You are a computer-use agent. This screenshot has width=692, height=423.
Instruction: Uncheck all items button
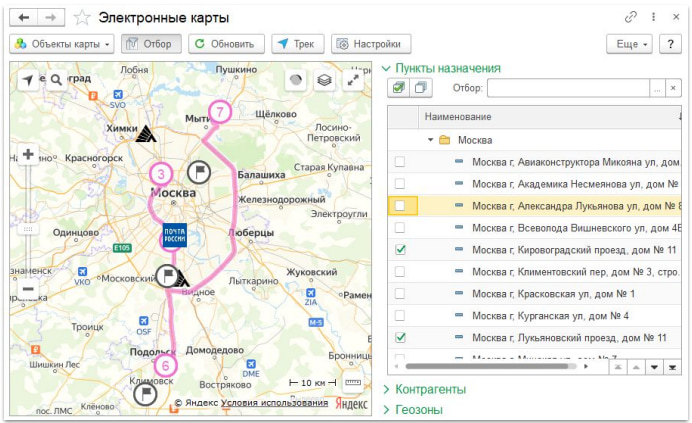[x=421, y=88]
